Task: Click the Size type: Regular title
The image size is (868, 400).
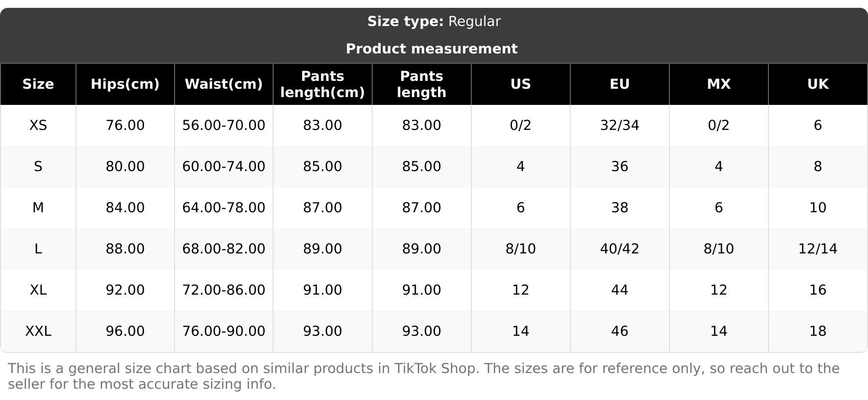Action: 434,22
